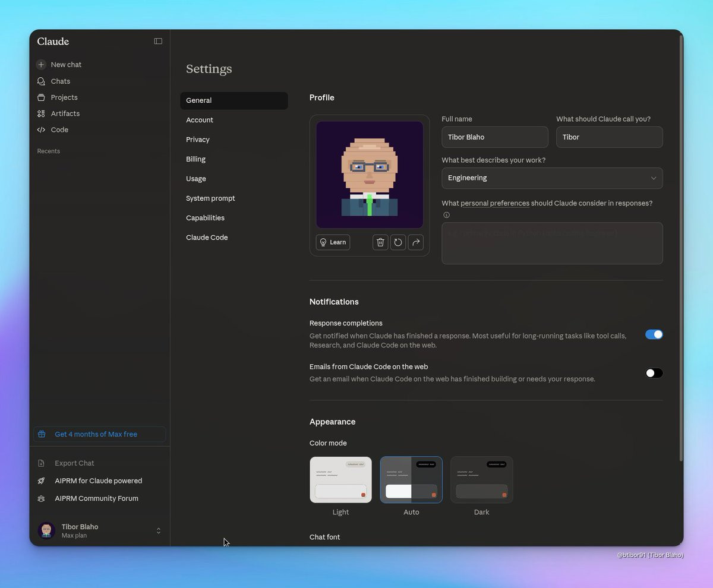
Task: Click the Claude logo in sidebar
Action: tap(53, 41)
